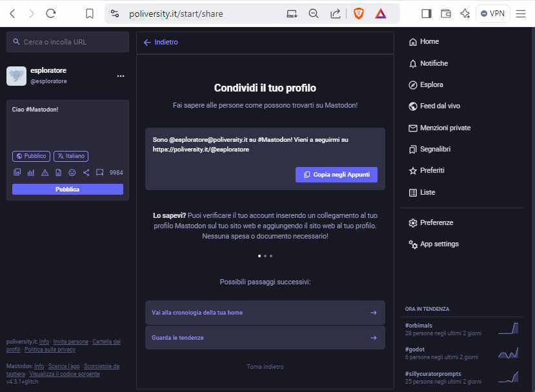Image resolution: width=535 pixels, height=392 pixels.
Task: Click the browser forward arrow
Action: 32,14
